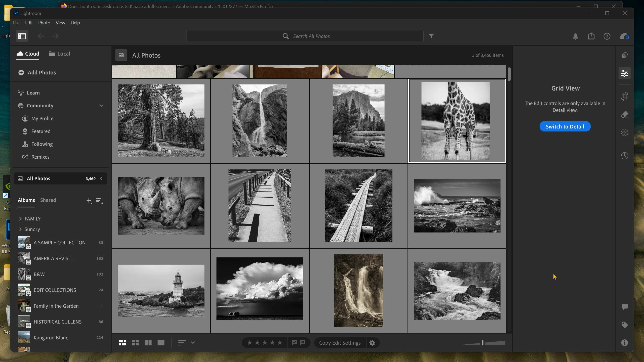Open the Crop and Rotate tool

pos(625,96)
